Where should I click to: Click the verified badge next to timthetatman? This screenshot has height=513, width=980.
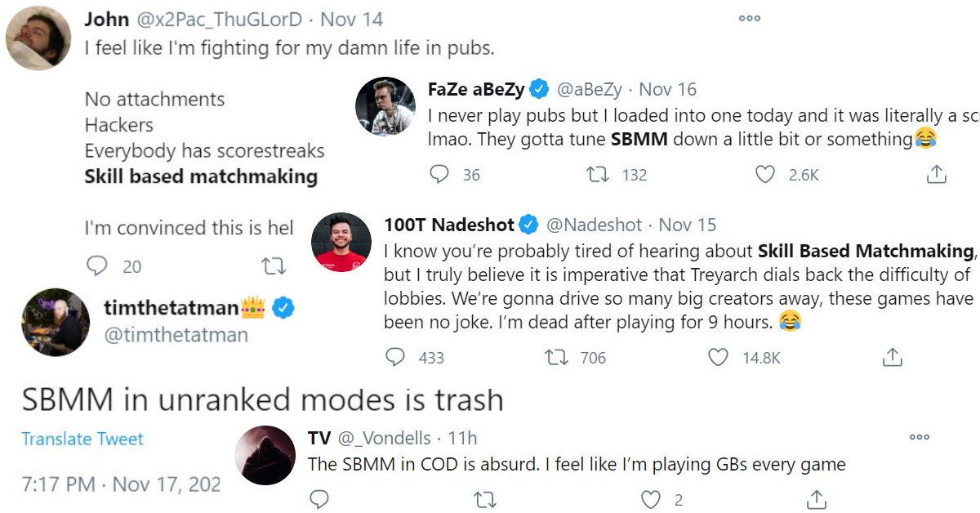282,309
